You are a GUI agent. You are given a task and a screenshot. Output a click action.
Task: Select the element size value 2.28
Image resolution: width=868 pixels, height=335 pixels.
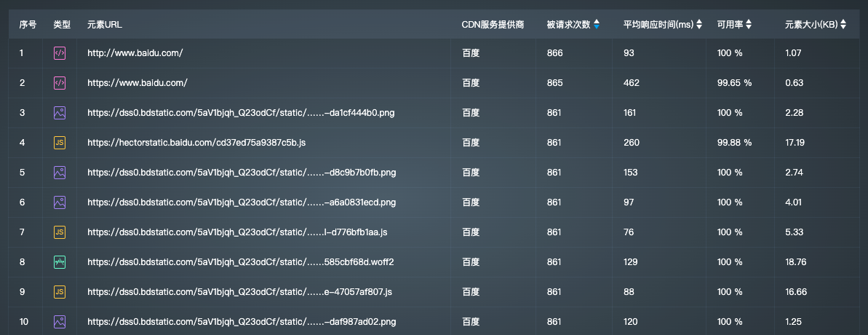click(794, 113)
